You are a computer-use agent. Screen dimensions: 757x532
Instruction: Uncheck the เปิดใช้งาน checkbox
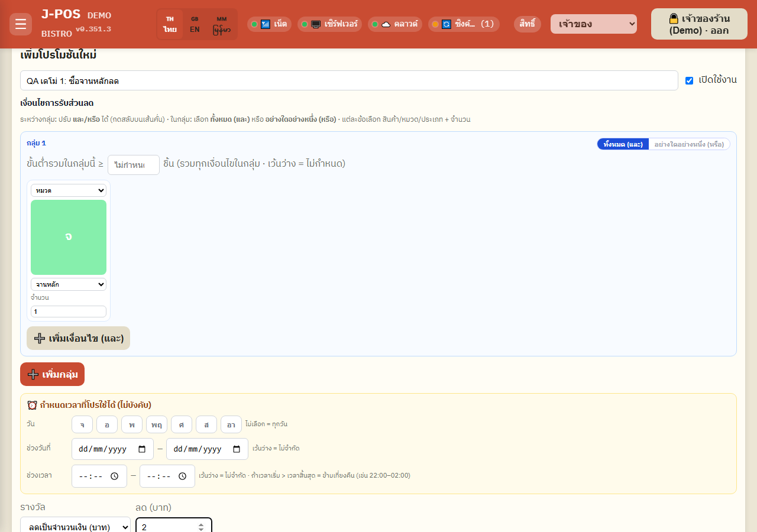pyautogui.click(x=689, y=80)
